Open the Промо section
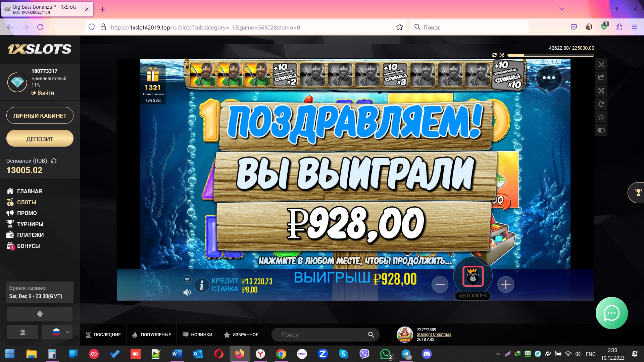The height and width of the screenshot is (362, 644). 21,213
